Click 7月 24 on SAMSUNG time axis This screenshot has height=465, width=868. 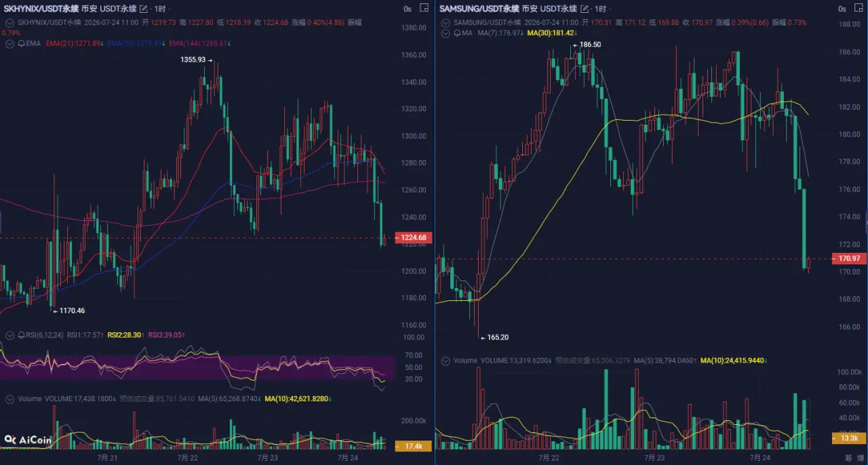coord(760,458)
